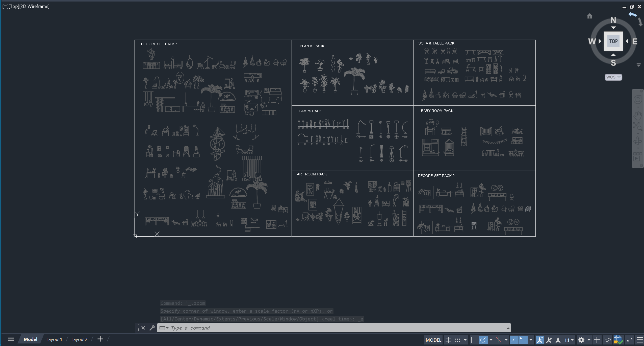Click the Isolate Objects status bar icon

click(608, 340)
